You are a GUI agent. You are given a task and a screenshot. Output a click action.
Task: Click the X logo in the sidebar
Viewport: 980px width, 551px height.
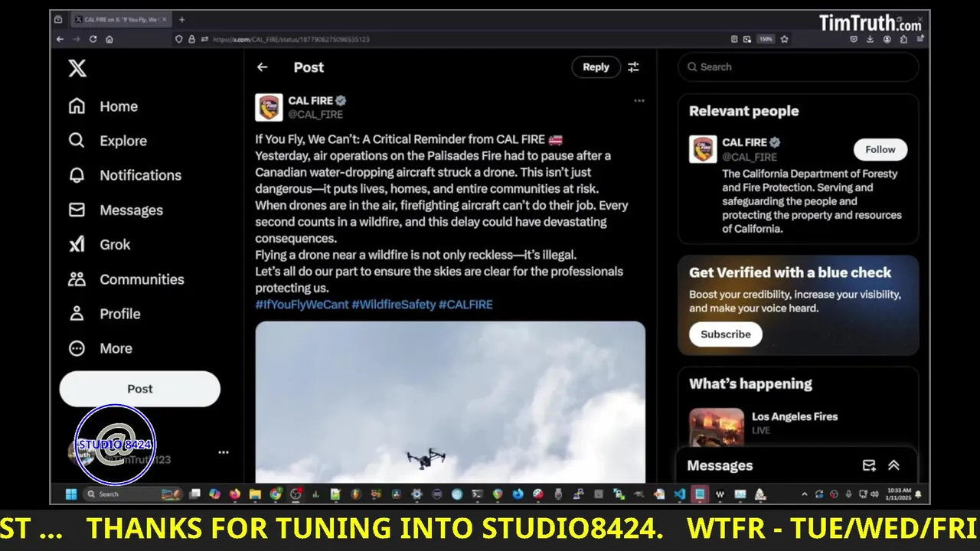point(77,68)
